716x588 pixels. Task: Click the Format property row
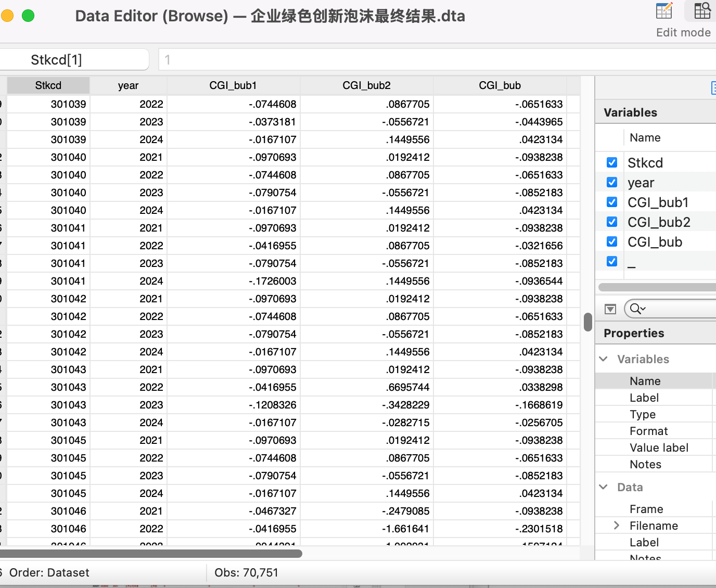(654, 431)
